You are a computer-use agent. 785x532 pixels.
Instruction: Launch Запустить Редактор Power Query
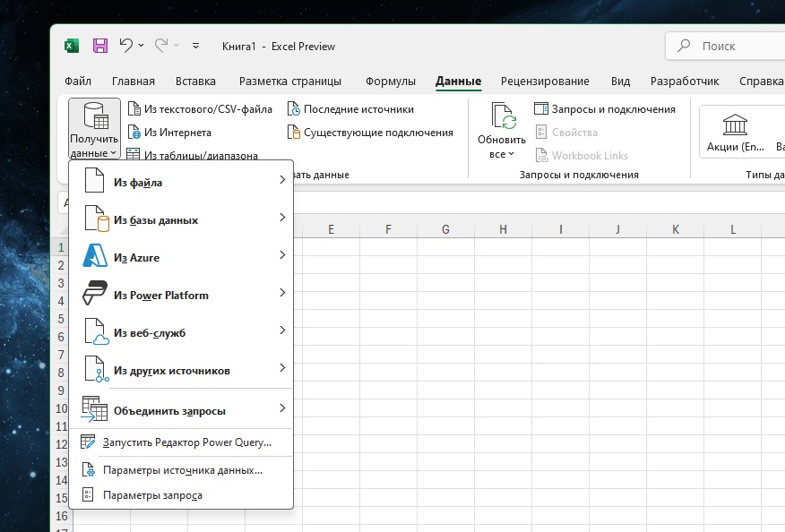click(x=181, y=442)
